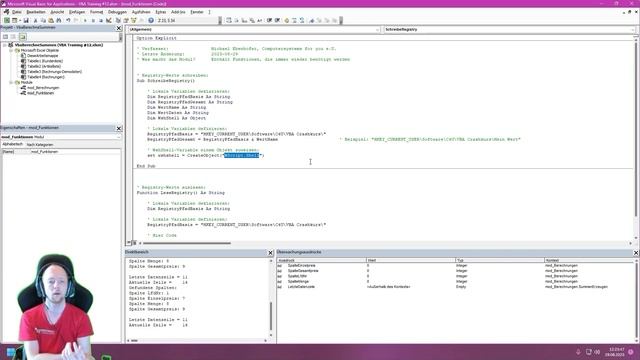Open Find with the binoculars icon
Screen dimensions: 640x360
click(58, 20)
